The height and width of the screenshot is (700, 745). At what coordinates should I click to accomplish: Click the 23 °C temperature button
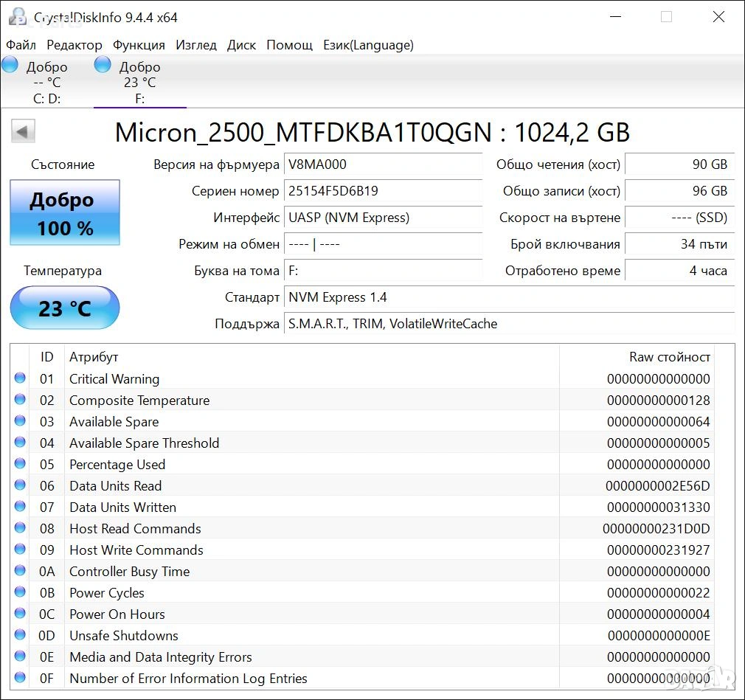coord(65,308)
